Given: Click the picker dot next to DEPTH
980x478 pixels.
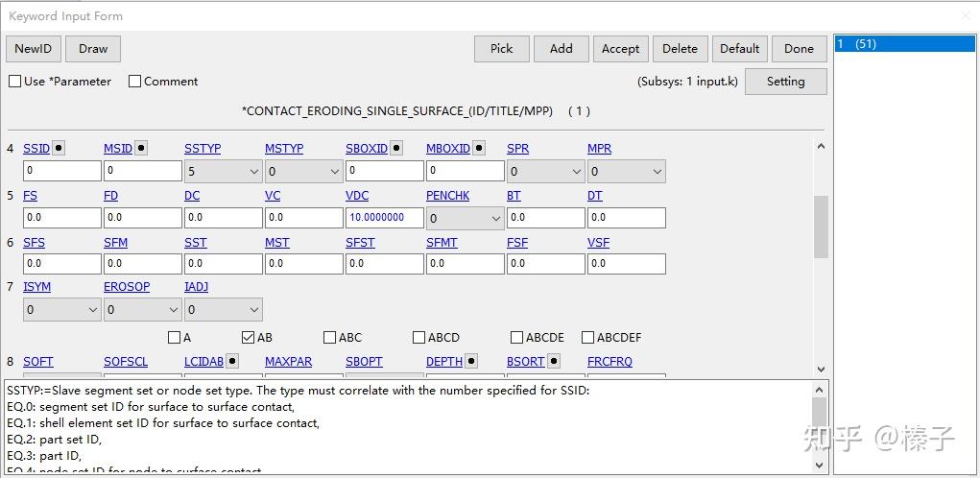Looking at the screenshot, I should (x=471, y=361).
